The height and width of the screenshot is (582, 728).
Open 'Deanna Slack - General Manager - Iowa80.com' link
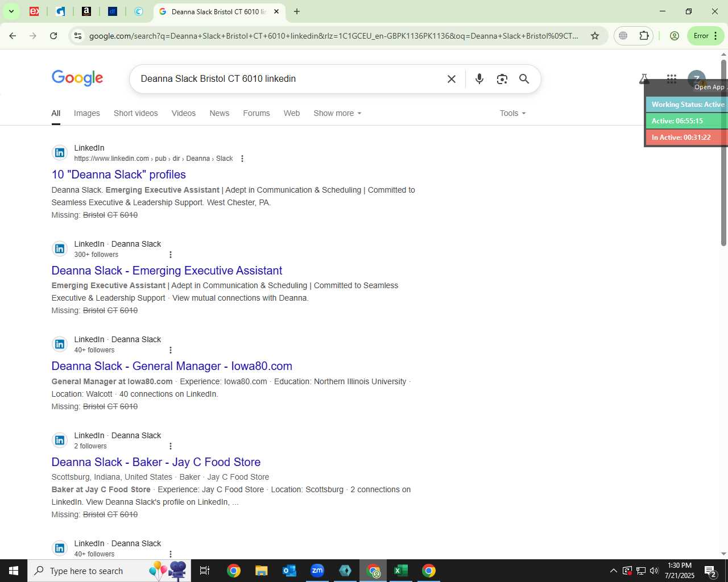click(172, 366)
